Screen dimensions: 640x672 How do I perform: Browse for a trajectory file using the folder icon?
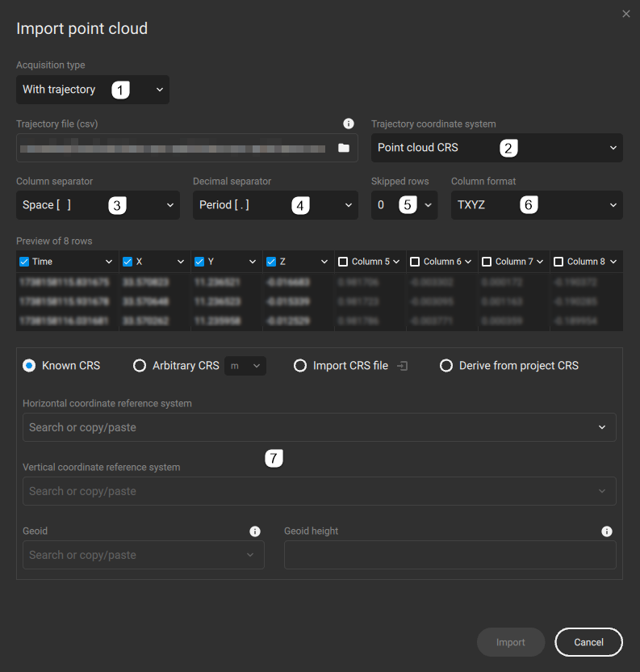click(x=343, y=148)
